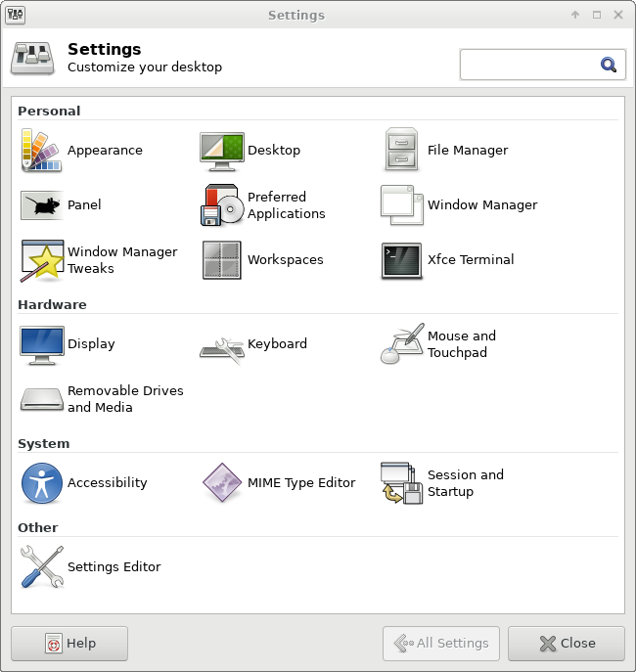Open File Manager preferences
The image size is (636, 672).
tap(445, 150)
